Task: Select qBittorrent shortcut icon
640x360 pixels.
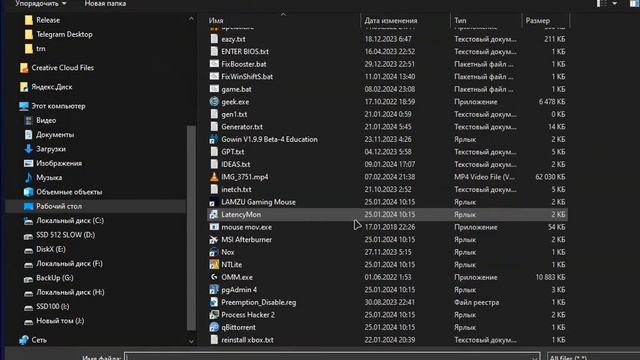Action: [x=214, y=327]
